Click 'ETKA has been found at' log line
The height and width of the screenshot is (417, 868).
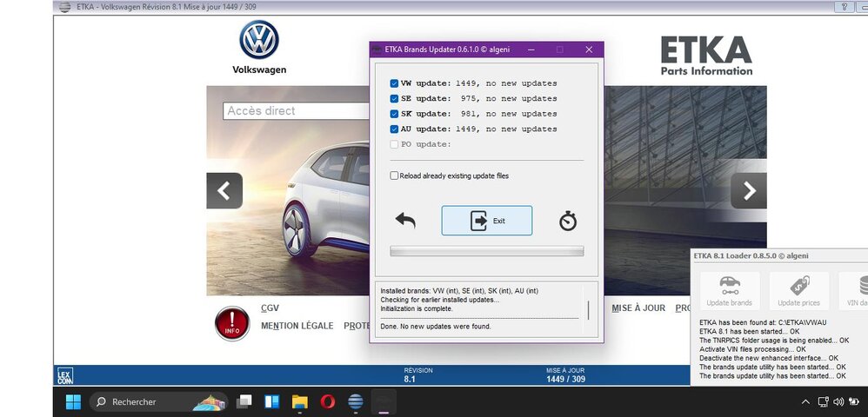click(763, 322)
